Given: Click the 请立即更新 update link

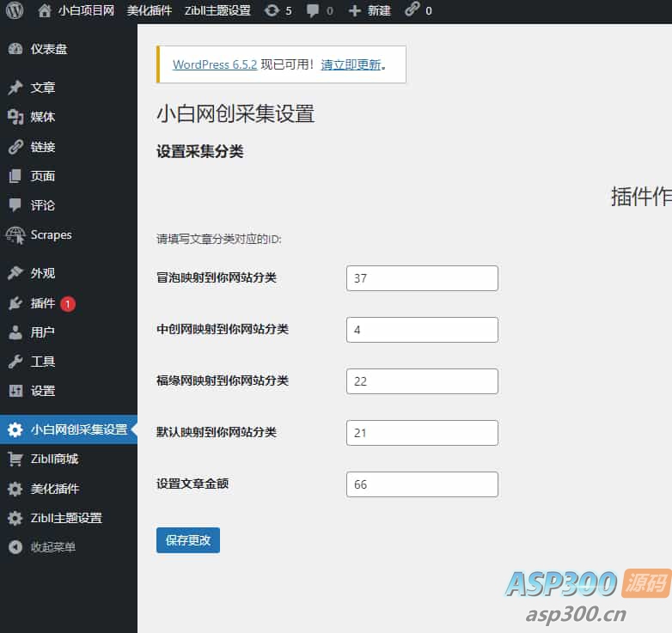Looking at the screenshot, I should click(x=351, y=64).
